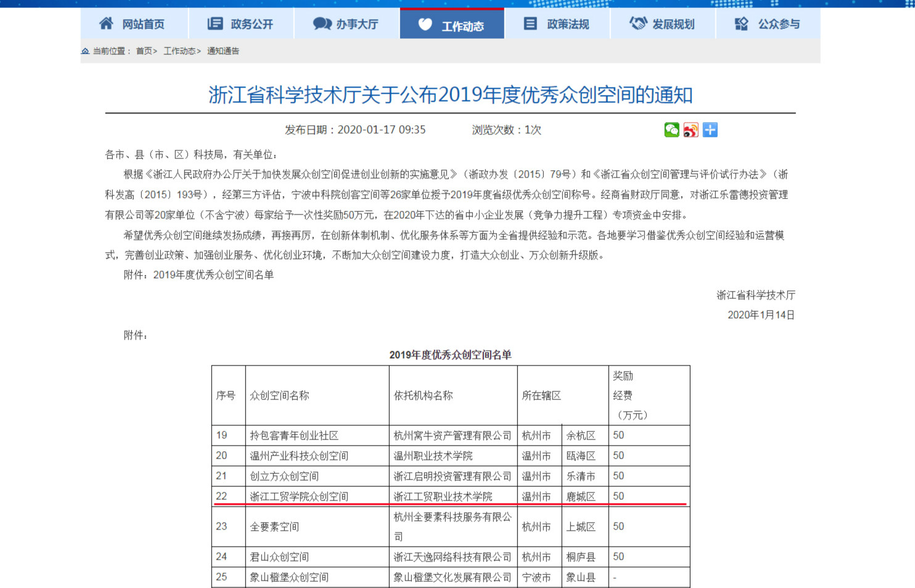Image resolution: width=915 pixels, height=588 pixels.
Task: Click the list icon beside 政策法规
Action: [x=530, y=23]
